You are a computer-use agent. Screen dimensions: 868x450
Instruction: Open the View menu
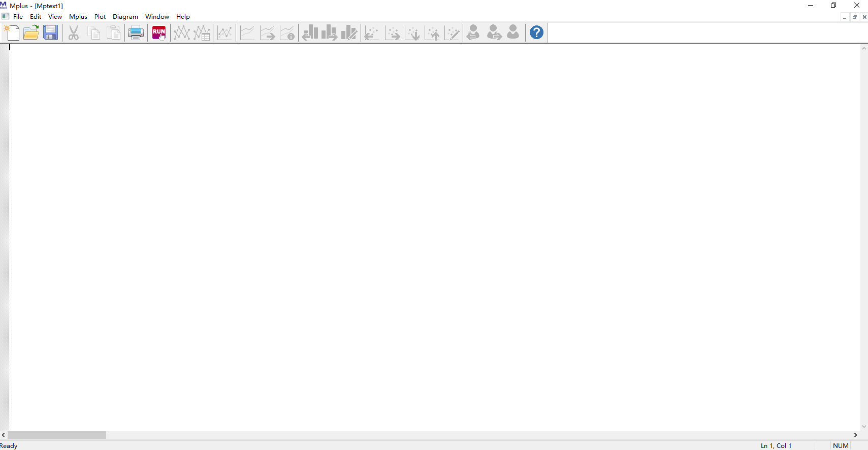point(55,17)
